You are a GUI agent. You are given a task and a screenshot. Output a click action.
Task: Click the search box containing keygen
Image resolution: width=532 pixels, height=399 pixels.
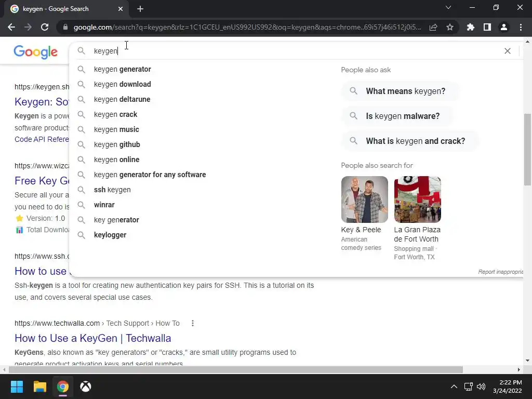coord(295,51)
